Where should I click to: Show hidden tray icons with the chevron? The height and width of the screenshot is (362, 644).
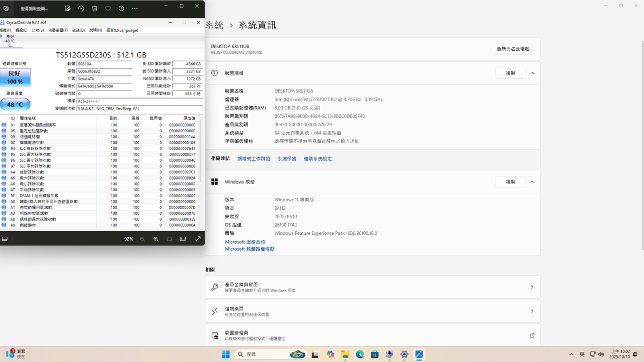point(571,354)
